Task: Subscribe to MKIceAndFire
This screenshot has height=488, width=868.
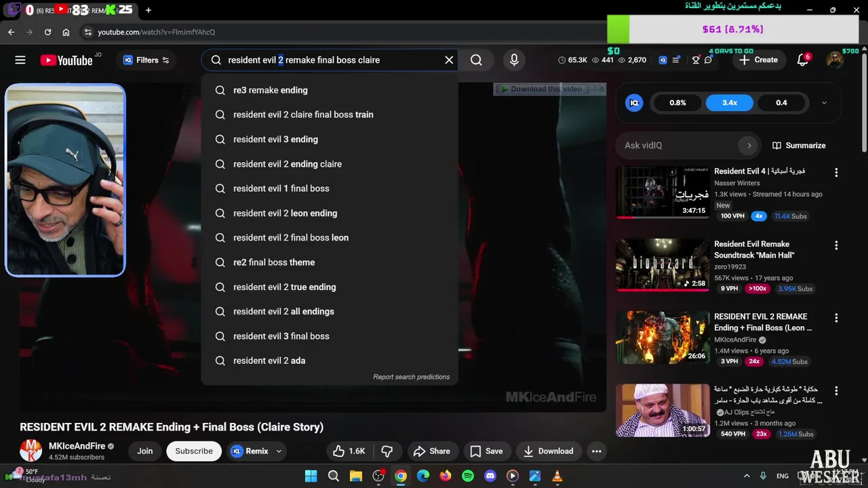Action: (x=194, y=451)
